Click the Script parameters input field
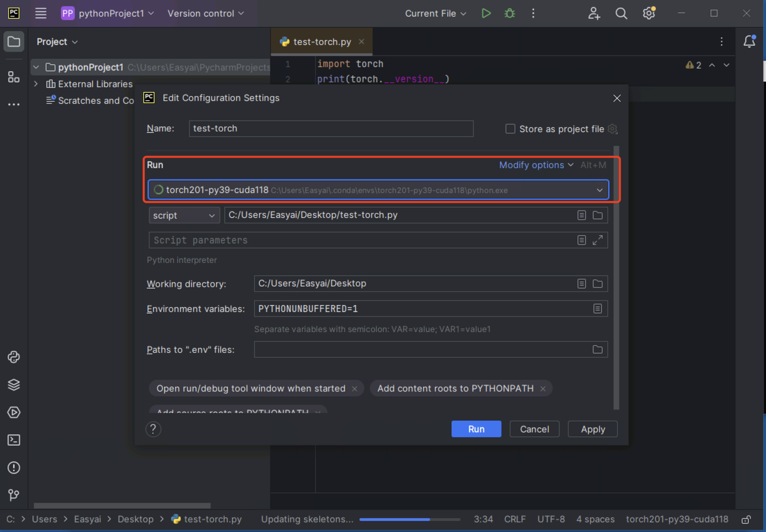This screenshot has width=766, height=532. [x=378, y=240]
